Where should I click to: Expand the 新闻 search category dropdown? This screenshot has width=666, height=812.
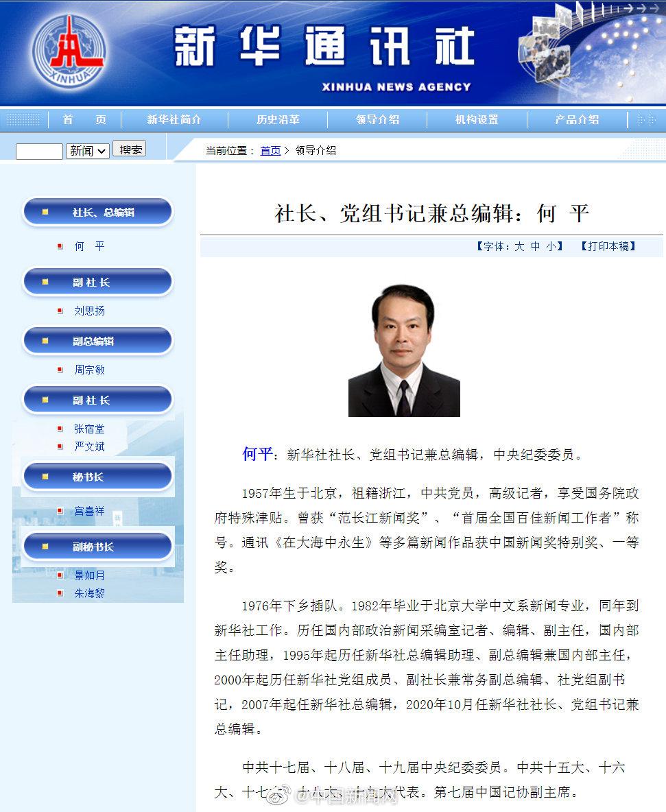tap(88, 151)
